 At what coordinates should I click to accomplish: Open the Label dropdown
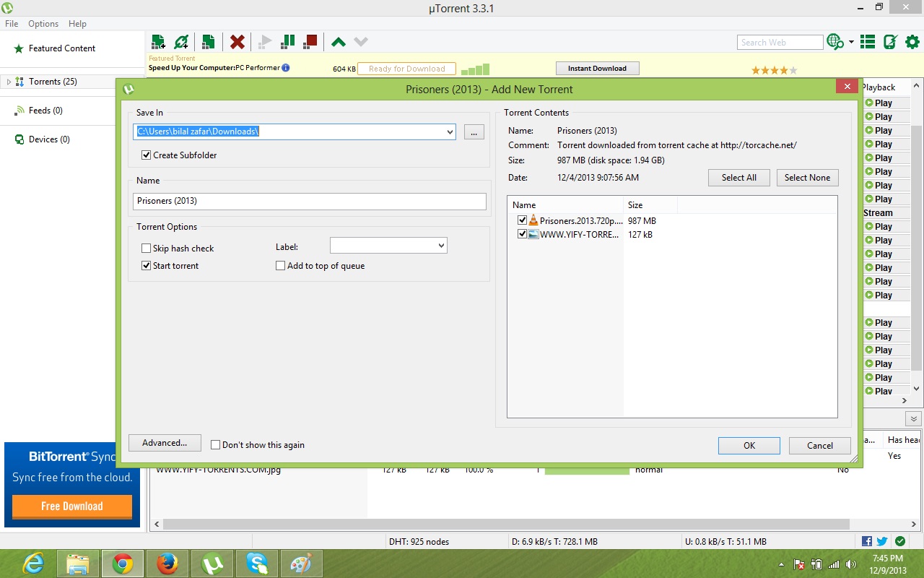click(x=441, y=246)
